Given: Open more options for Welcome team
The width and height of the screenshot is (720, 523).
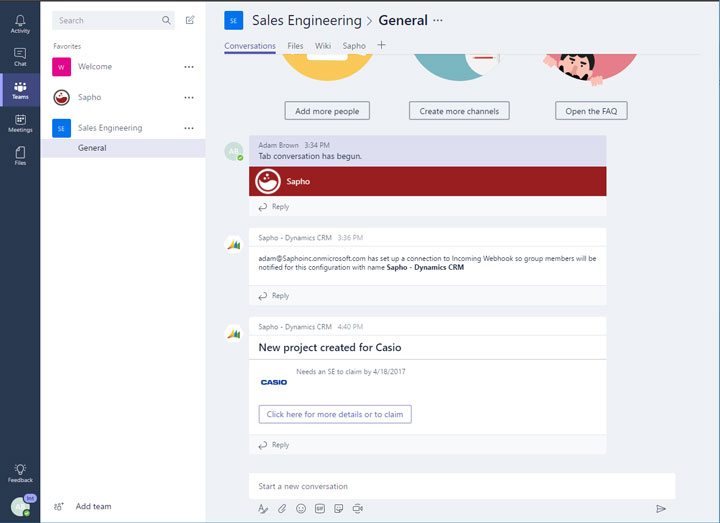Looking at the screenshot, I should point(189,67).
